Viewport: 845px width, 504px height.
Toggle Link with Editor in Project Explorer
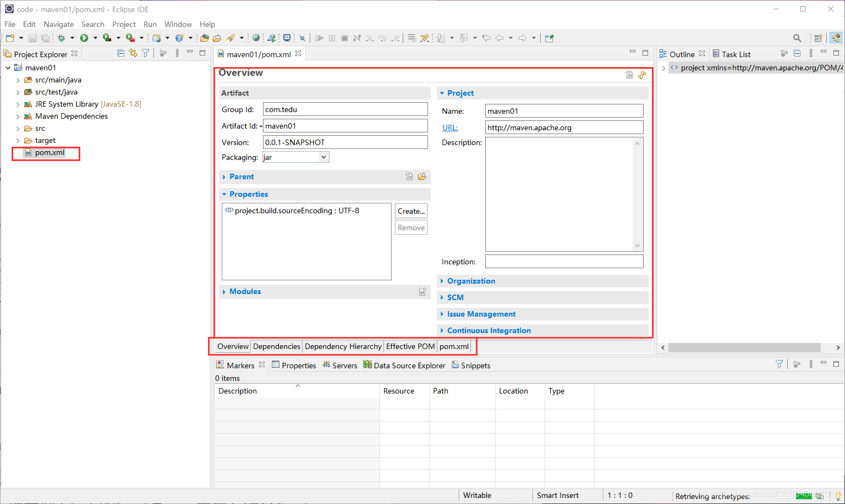coord(133,53)
